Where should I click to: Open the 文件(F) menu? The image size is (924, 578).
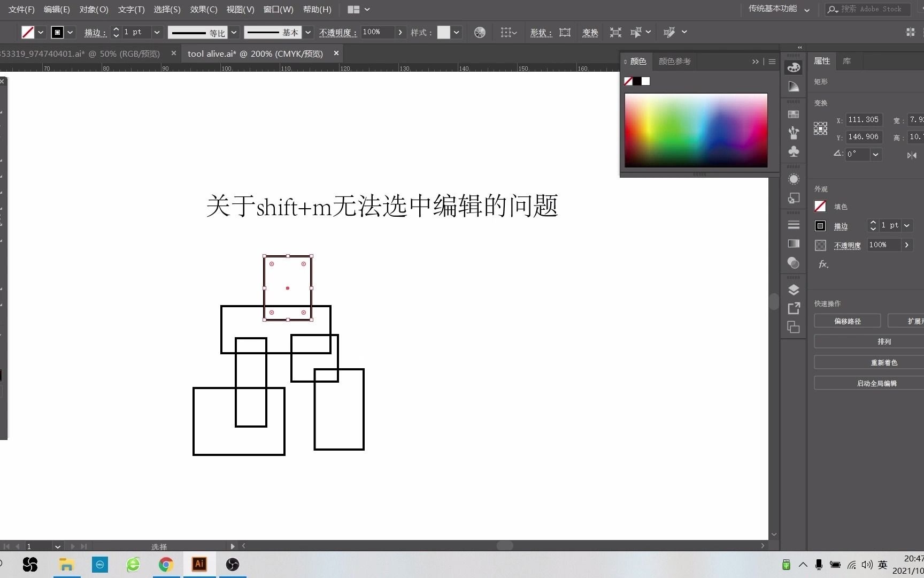click(x=21, y=10)
